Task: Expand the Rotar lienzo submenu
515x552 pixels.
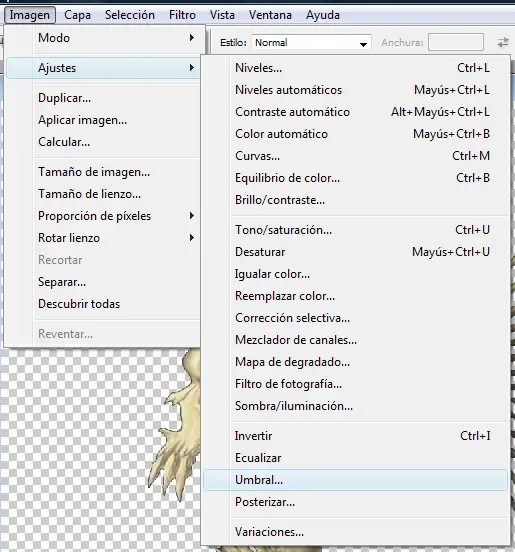Action: (x=104, y=238)
